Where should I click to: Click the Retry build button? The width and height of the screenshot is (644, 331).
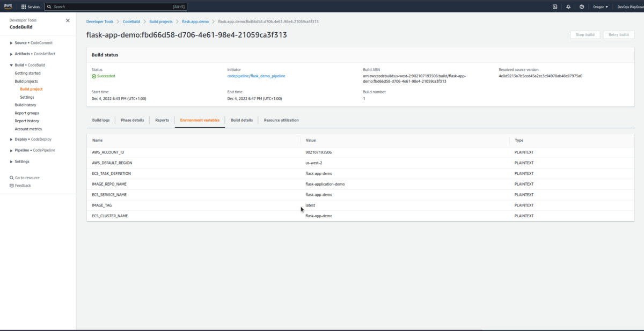618,35
